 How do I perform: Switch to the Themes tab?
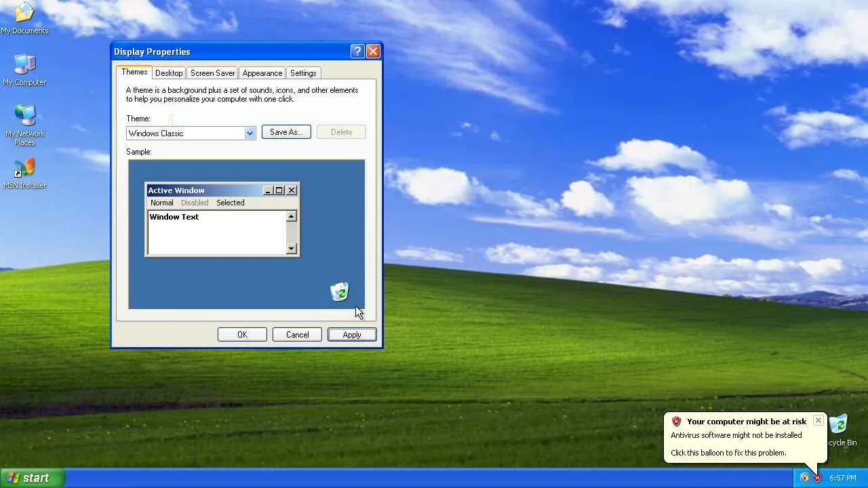[134, 72]
